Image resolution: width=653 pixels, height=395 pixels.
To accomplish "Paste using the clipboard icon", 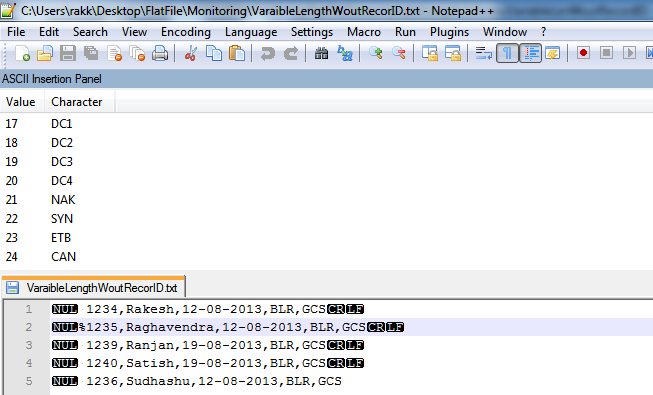I will (x=237, y=53).
